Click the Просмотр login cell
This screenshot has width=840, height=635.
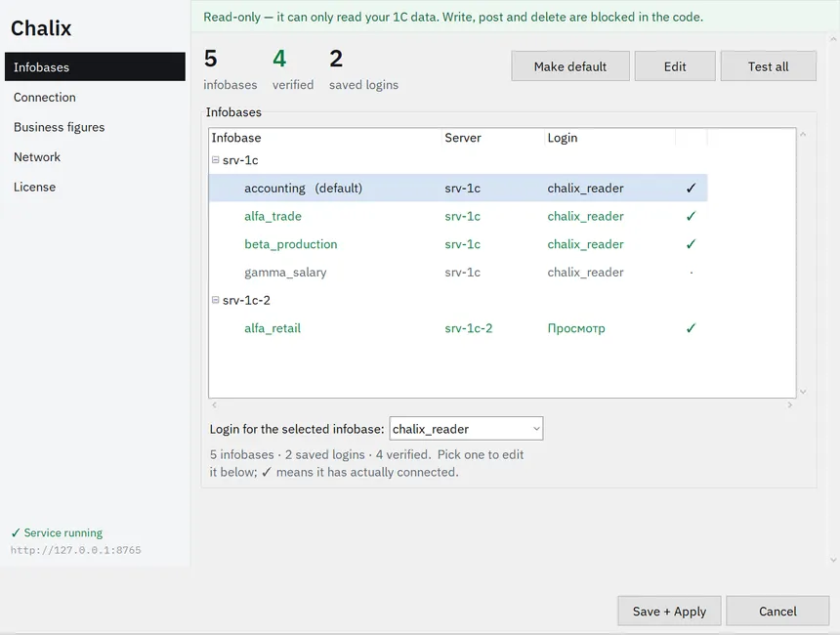(576, 328)
